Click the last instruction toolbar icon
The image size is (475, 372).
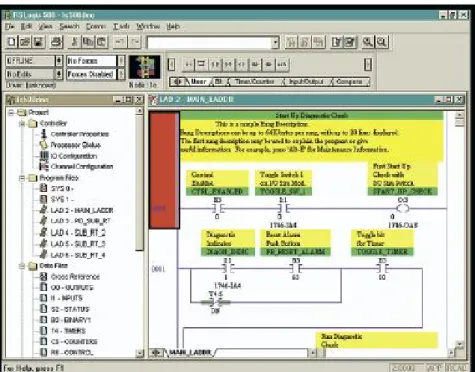282,64
